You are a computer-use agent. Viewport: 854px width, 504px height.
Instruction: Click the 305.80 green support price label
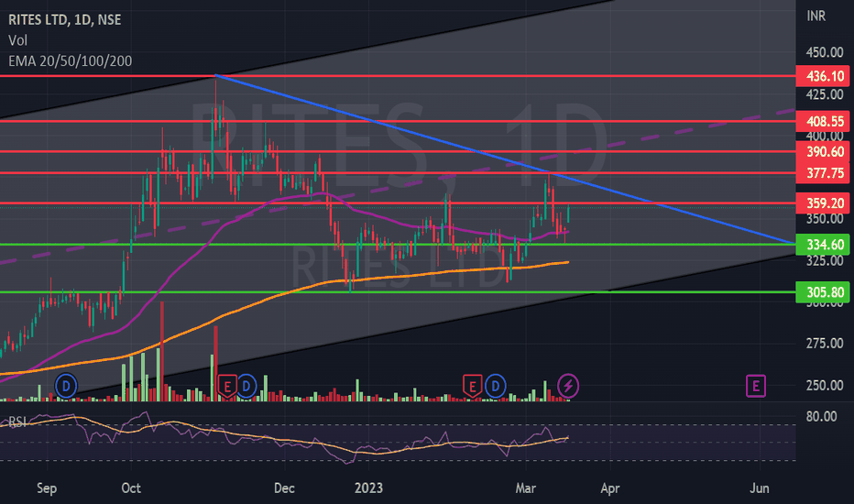tap(825, 292)
